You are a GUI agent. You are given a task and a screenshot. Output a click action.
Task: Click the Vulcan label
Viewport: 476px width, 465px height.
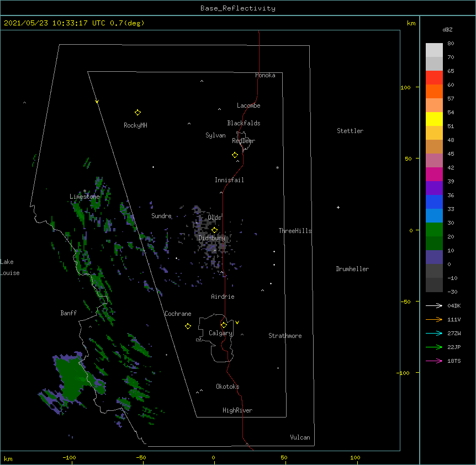click(x=300, y=437)
